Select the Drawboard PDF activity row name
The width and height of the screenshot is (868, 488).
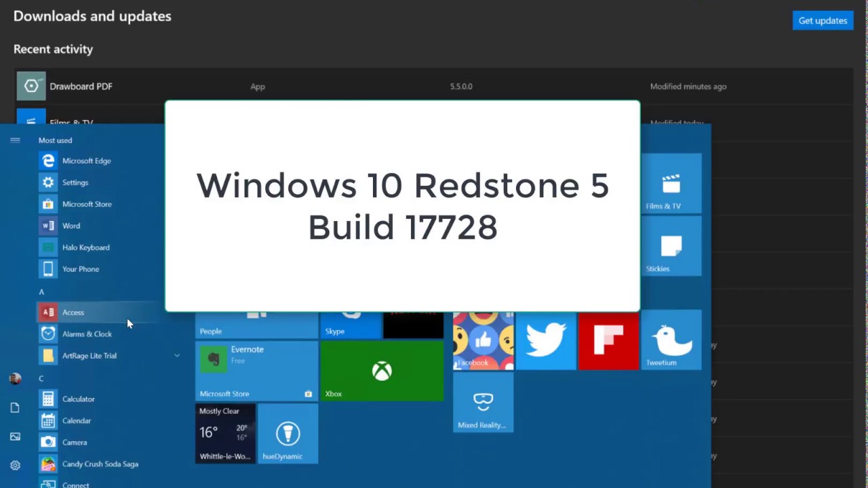81,86
